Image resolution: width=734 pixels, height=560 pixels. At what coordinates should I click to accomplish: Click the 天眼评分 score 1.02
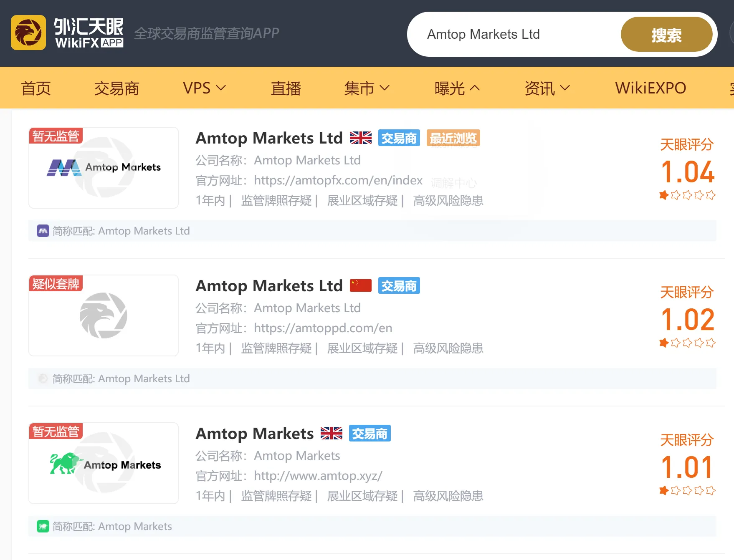[x=687, y=320]
